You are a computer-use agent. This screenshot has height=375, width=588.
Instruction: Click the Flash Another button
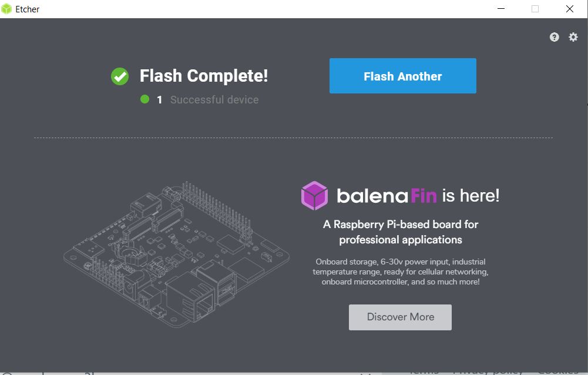[x=403, y=76]
